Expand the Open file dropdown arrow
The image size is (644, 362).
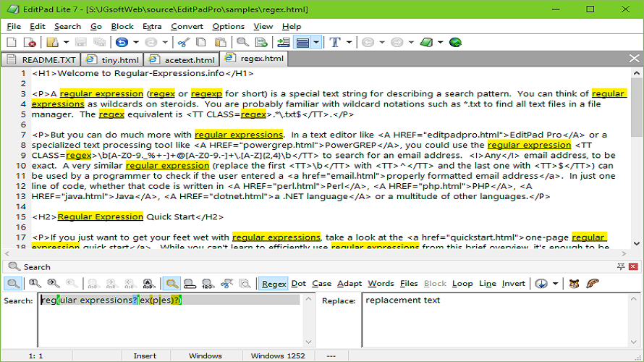(65, 43)
